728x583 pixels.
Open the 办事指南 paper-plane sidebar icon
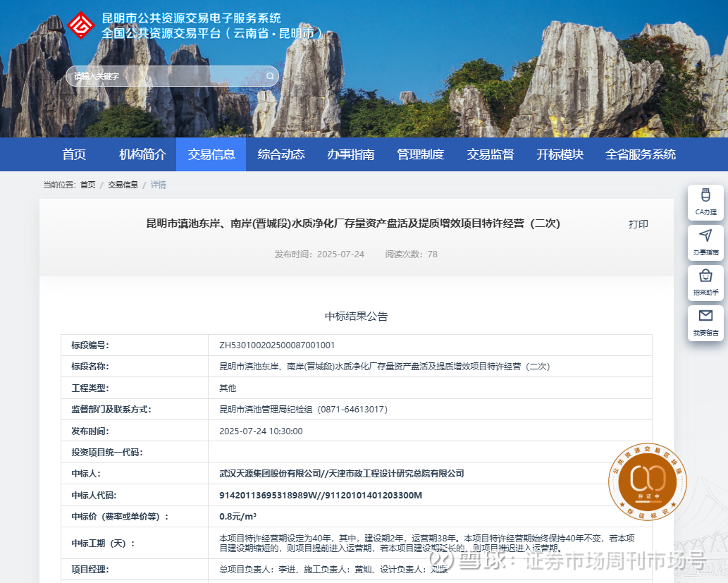705,243
